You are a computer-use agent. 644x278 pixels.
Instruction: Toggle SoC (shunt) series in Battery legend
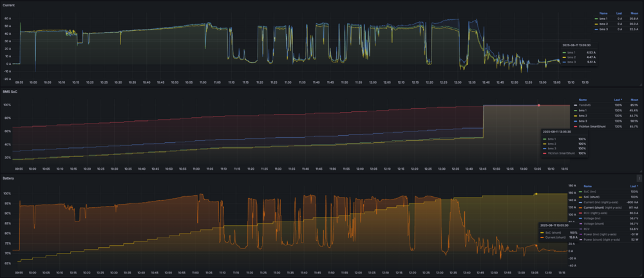(x=589, y=197)
